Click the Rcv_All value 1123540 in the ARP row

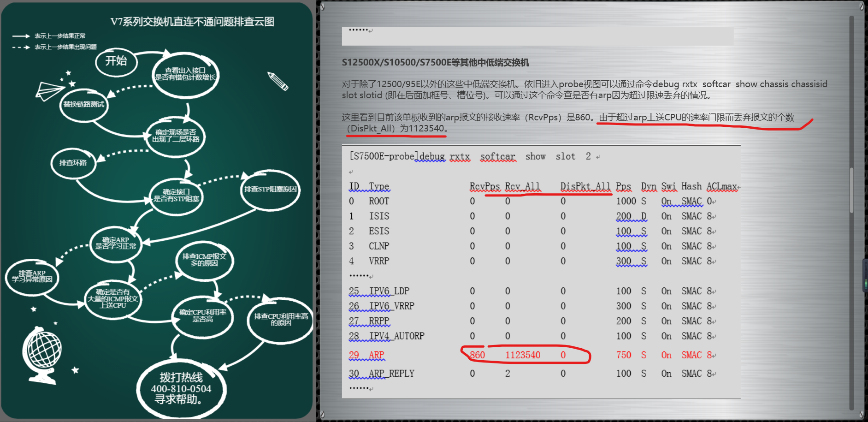523,355
